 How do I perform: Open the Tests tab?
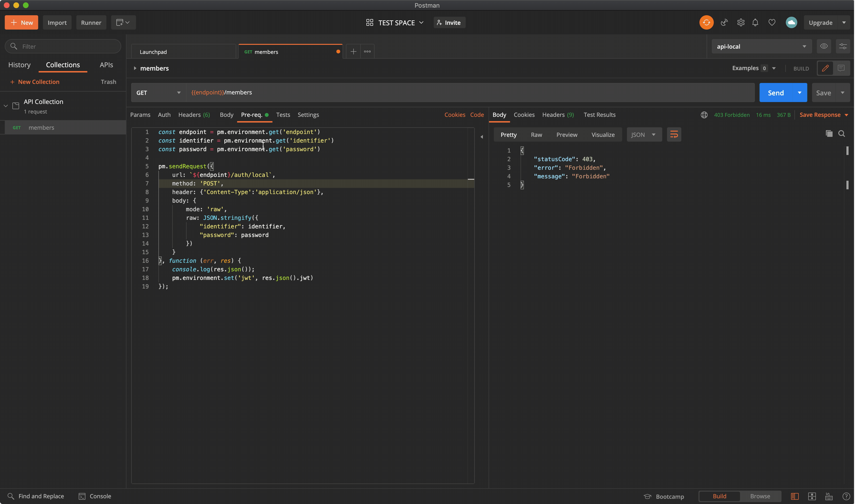(x=283, y=115)
